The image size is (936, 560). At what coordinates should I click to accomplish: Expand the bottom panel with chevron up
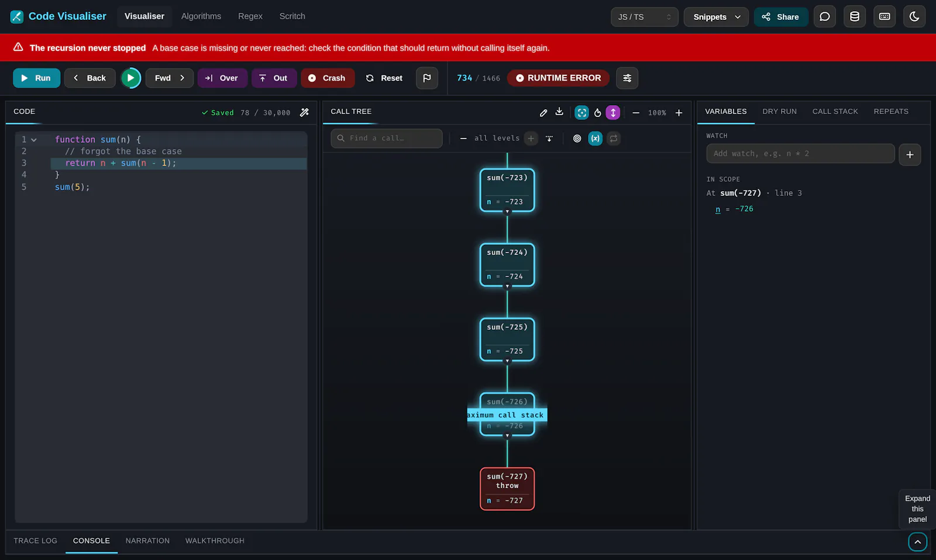tap(918, 542)
